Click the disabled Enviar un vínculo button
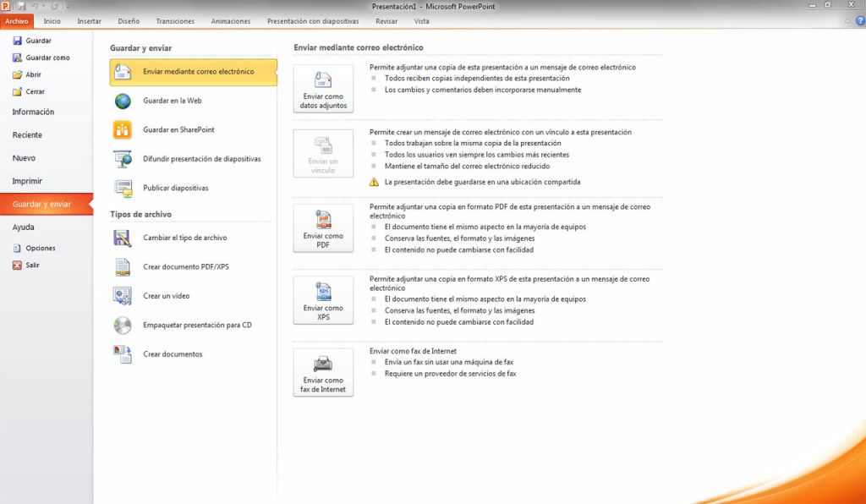 tap(323, 153)
